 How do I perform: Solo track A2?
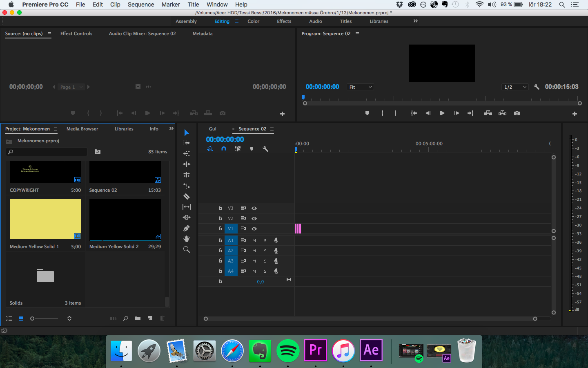click(265, 251)
